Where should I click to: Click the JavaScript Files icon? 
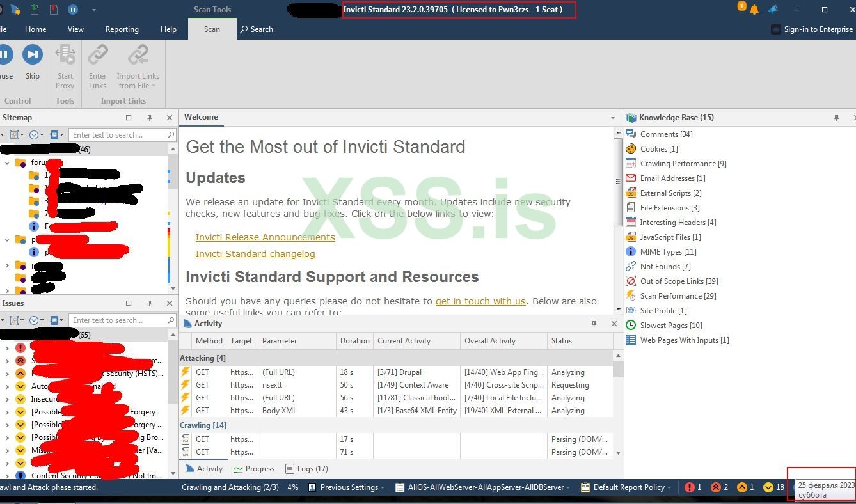pos(631,237)
